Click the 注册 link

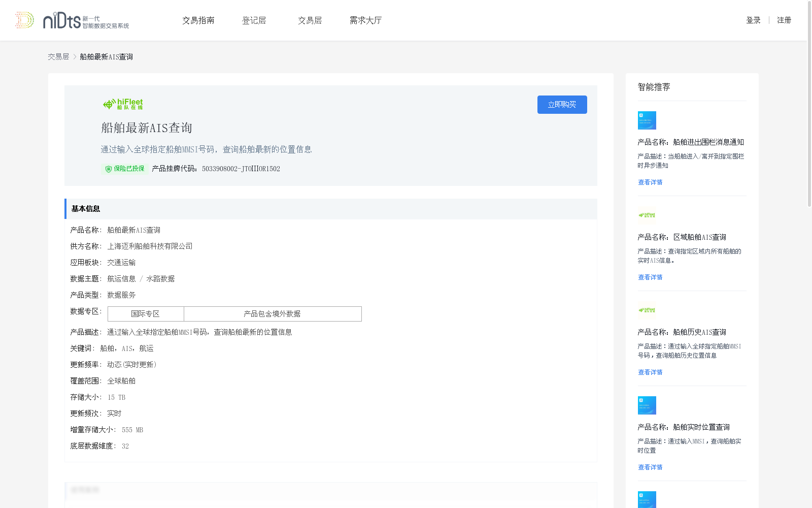784,20
